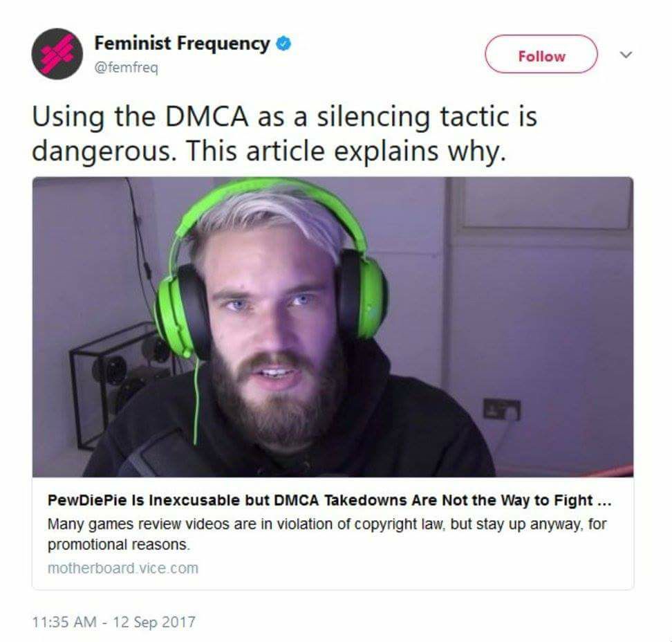Open the @femfreq handle link
This screenshot has width=672, height=642.
pyautogui.click(x=126, y=67)
